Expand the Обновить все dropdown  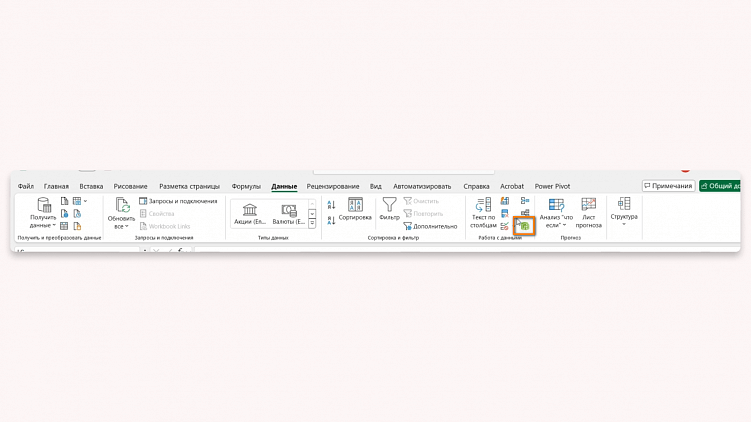coord(121,213)
